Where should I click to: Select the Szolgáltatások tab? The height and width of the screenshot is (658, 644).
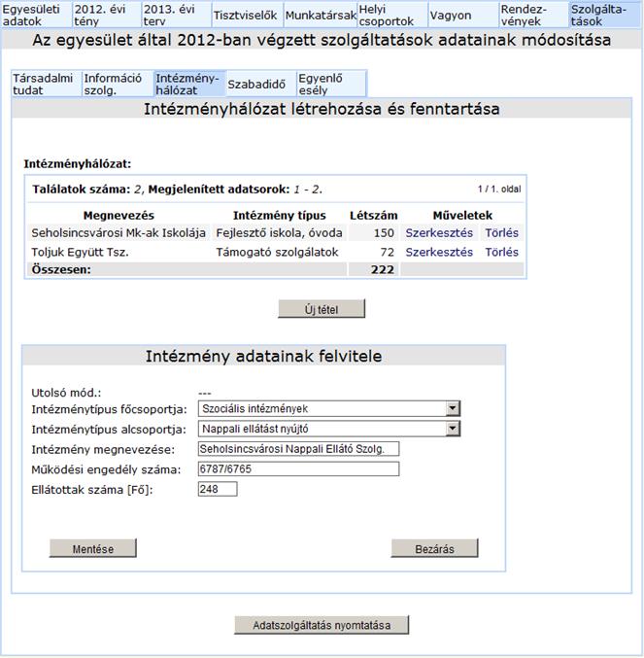tap(605, 16)
